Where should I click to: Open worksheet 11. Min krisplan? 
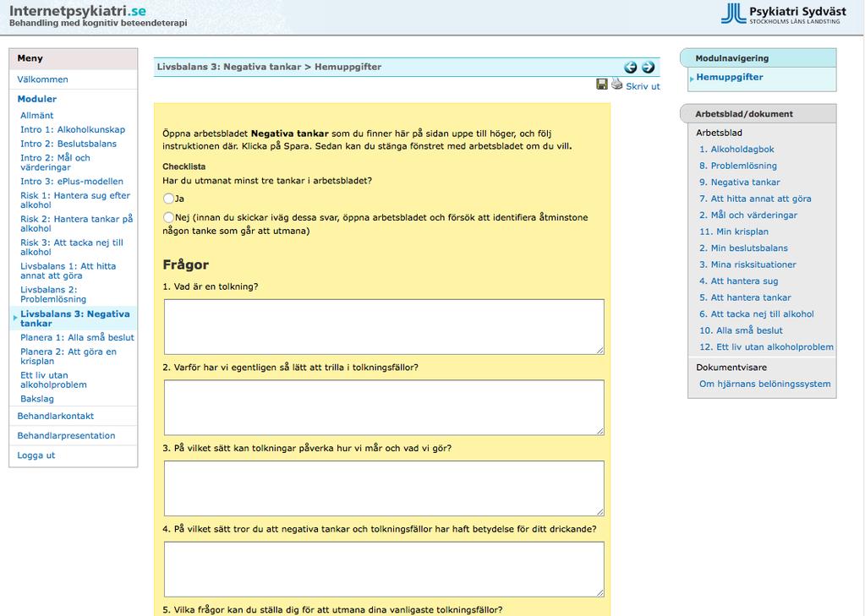point(734,232)
